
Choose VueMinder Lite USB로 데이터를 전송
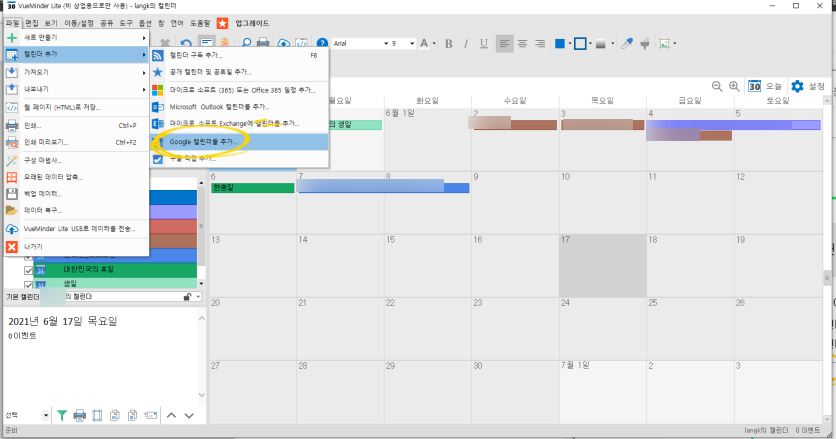77,229
